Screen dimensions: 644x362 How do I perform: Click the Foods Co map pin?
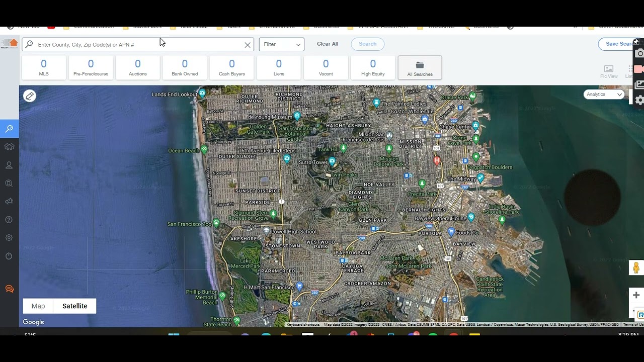tap(451, 232)
